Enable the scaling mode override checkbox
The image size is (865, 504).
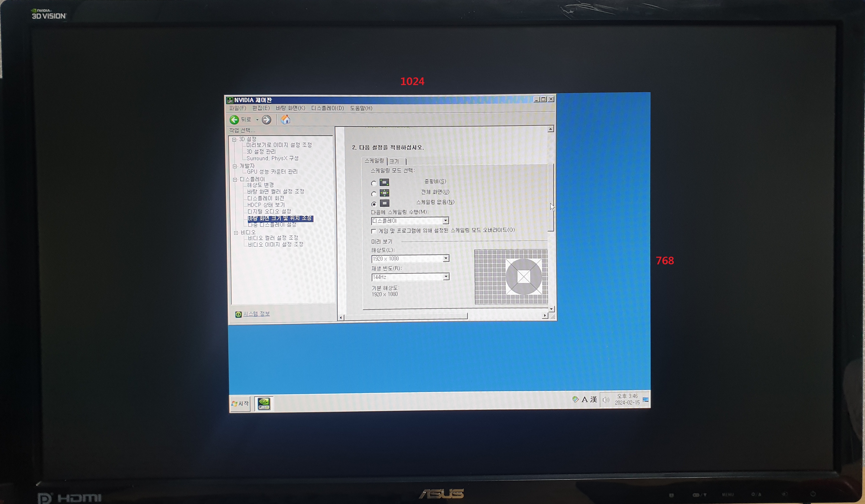[374, 231]
